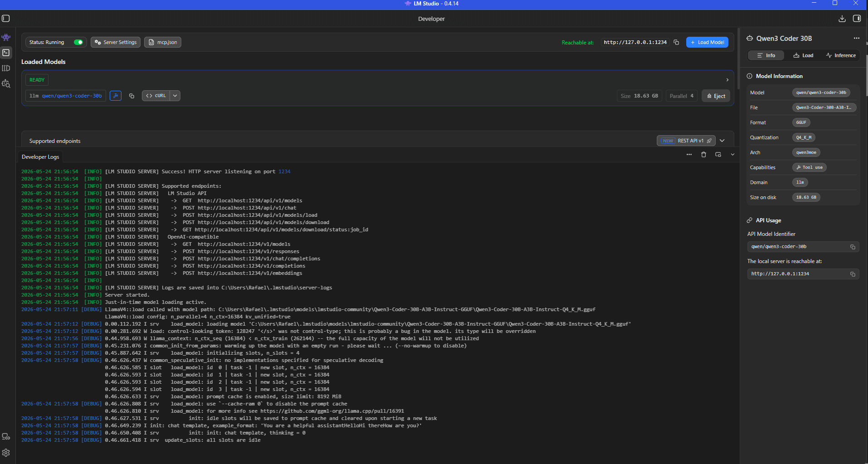Copy the reachable server address

pyautogui.click(x=676, y=42)
